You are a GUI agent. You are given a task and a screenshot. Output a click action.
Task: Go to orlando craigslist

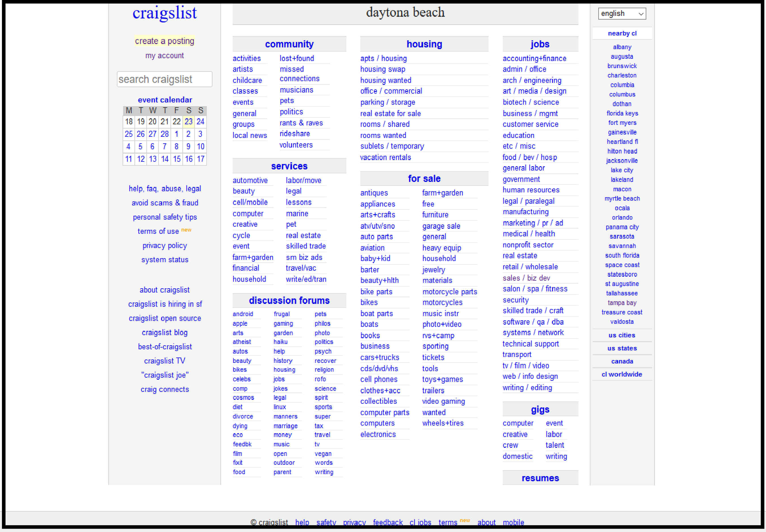click(x=622, y=217)
